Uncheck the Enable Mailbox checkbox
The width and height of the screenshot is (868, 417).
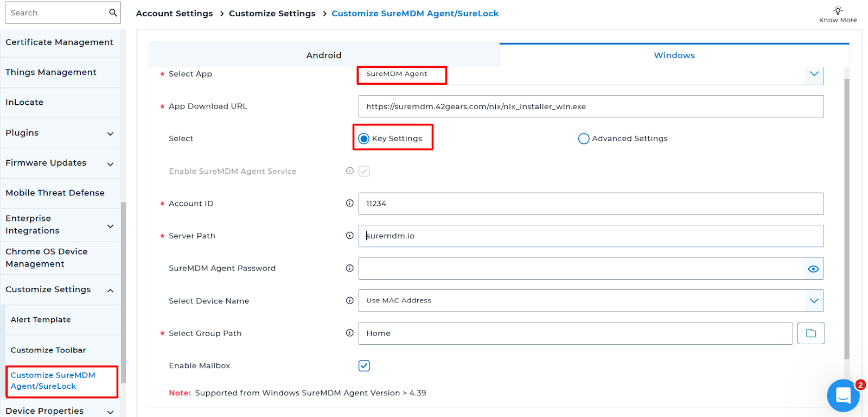364,366
